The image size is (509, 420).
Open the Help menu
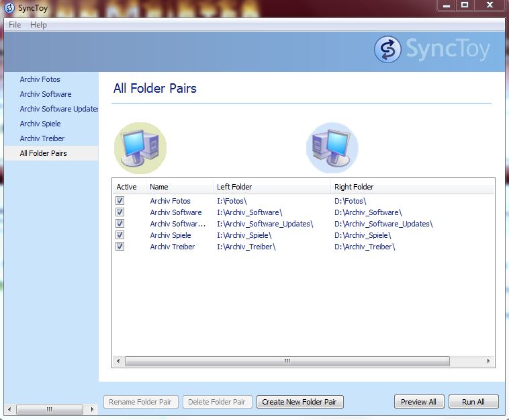click(x=38, y=25)
